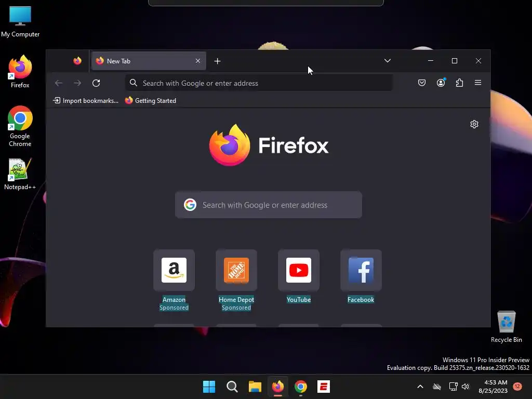
Task: Open the Extensions puzzle-piece menu
Action: 459,83
